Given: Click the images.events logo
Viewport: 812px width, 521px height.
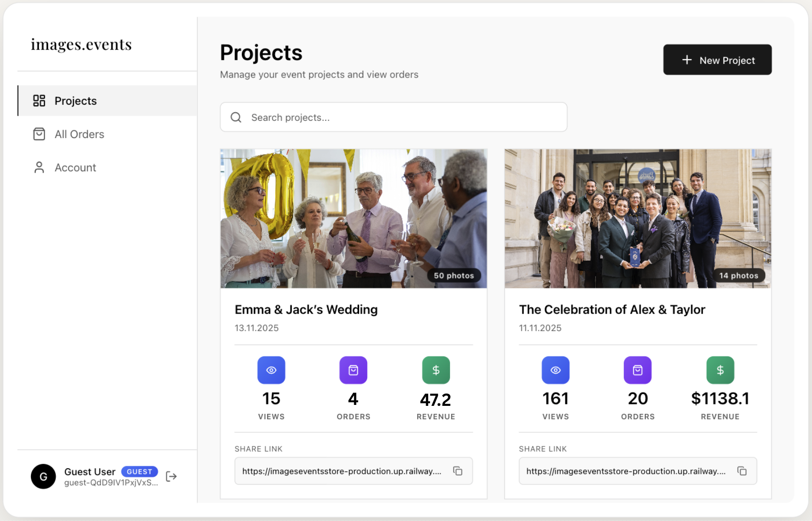Looking at the screenshot, I should (81, 44).
